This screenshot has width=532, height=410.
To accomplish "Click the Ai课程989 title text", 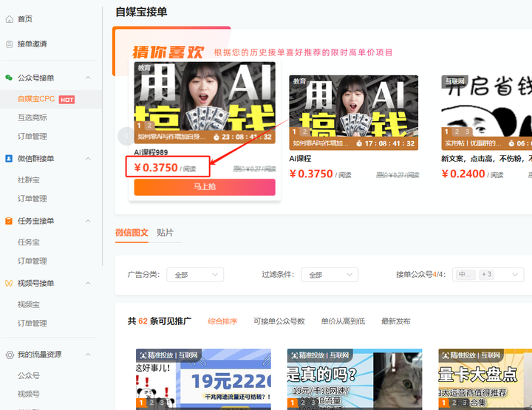I will [151, 153].
